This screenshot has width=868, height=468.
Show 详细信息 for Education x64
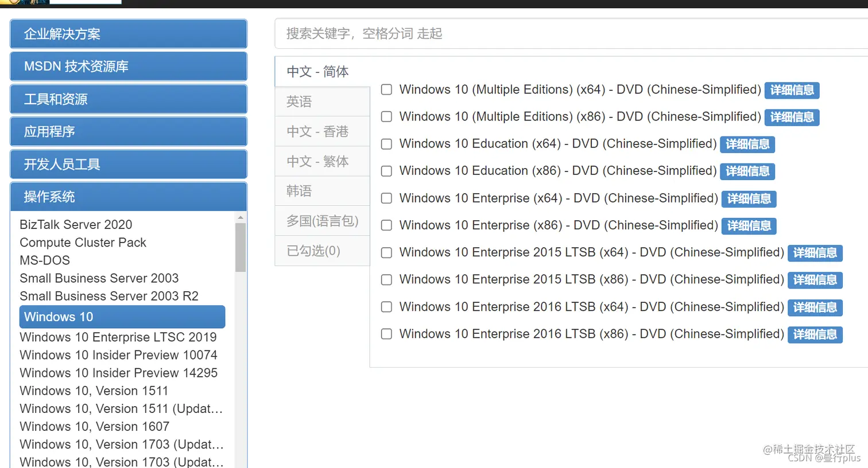click(747, 144)
